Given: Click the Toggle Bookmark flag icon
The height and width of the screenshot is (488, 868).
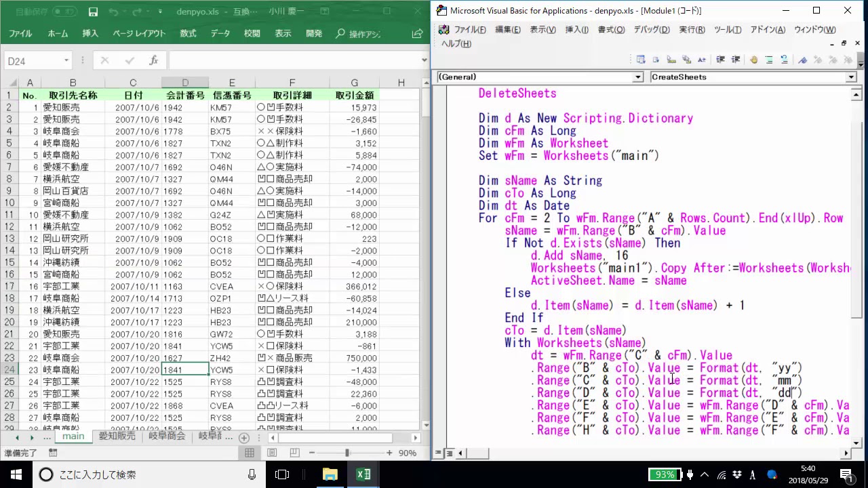Looking at the screenshot, I should 803,60.
